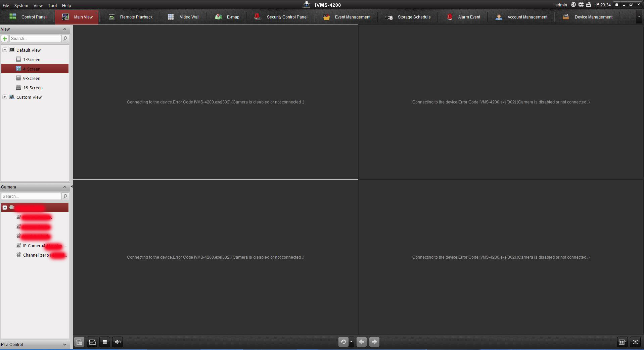This screenshot has height=350, width=644.
Task: Stop all live view with stop button
Action: [x=105, y=342]
